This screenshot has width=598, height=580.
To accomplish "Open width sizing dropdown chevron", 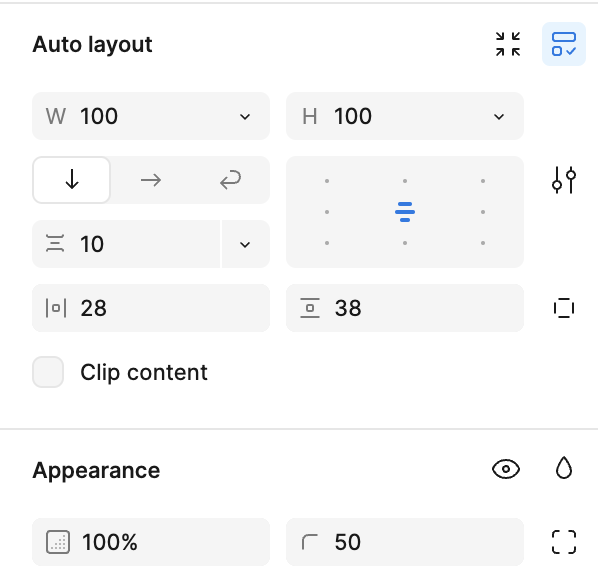I will (x=245, y=116).
